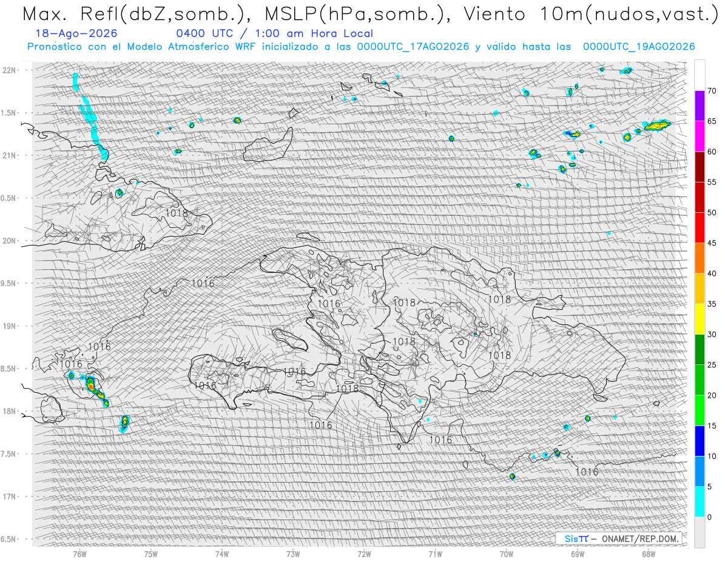
Task: Click the "8.5N" latitude label
Action: pyautogui.click(x=8, y=369)
